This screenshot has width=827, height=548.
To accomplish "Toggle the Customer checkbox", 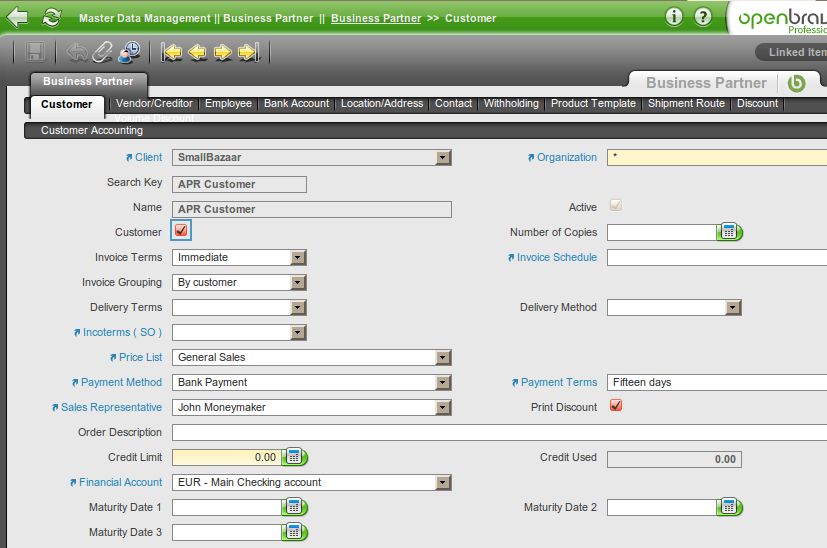I will coord(181,232).
